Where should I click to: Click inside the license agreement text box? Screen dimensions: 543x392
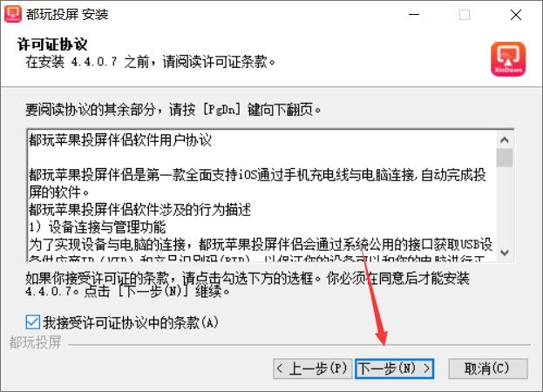tap(261, 195)
